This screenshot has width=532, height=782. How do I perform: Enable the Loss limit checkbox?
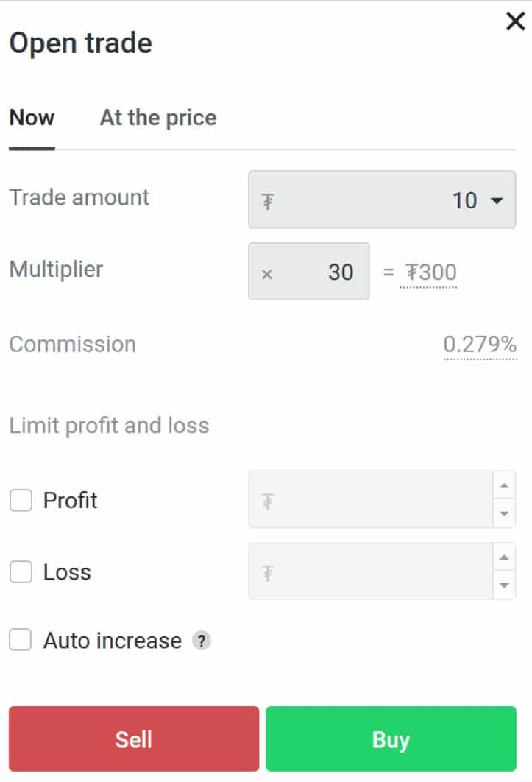tap(21, 572)
